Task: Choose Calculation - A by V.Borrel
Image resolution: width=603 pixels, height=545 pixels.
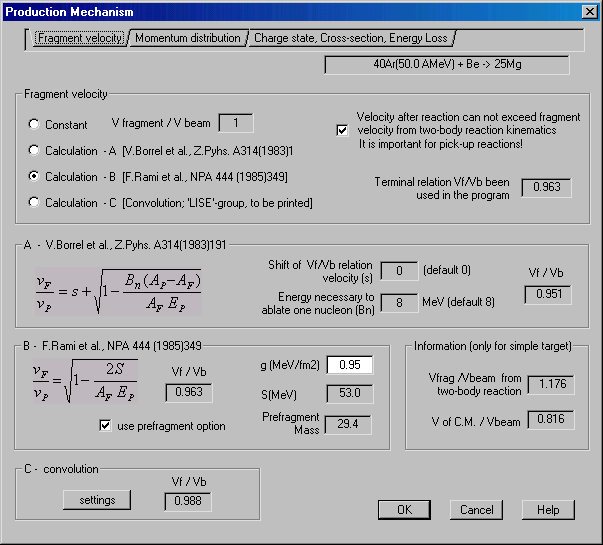Action: (35, 151)
